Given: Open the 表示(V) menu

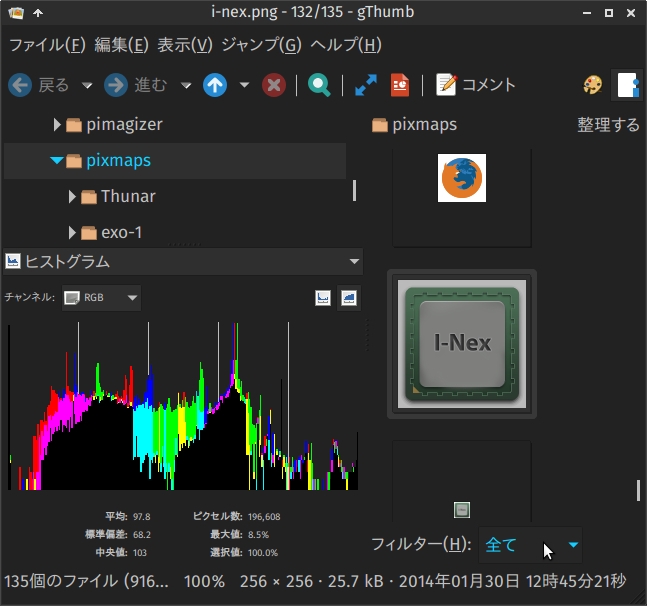Looking at the screenshot, I should [185, 45].
